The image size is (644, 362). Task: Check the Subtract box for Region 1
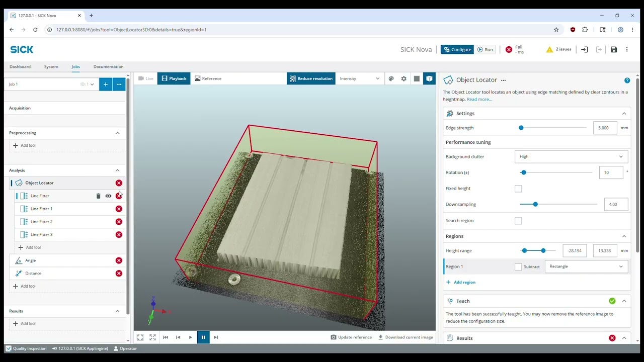coord(518,267)
